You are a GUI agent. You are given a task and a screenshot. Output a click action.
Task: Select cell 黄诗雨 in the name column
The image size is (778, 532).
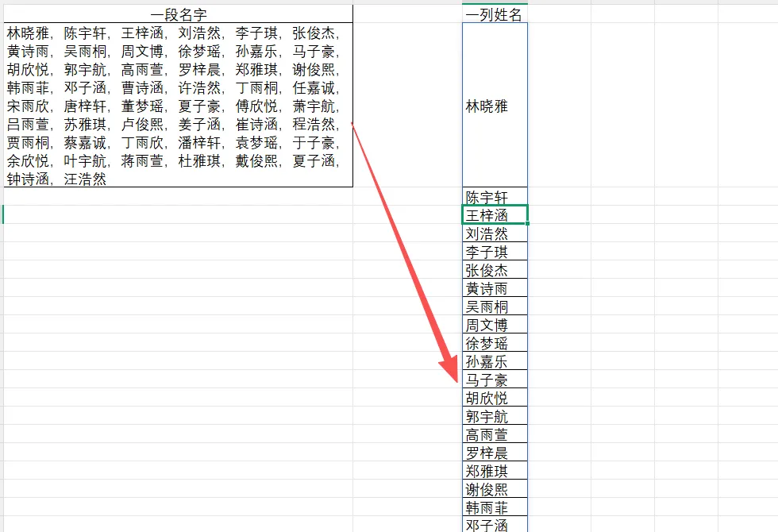495,288
